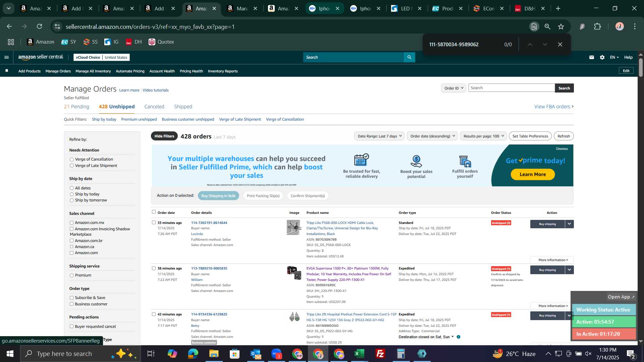Open FileZilla from the taskbar

pos(380,354)
